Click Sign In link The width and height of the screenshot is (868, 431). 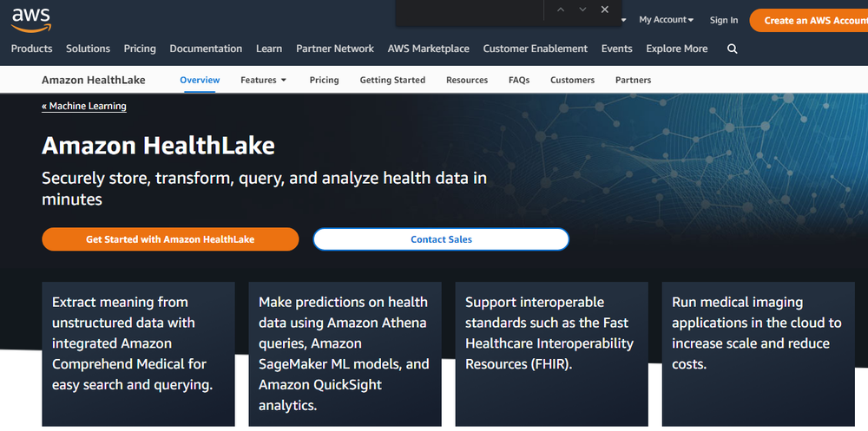coord(724,20)
